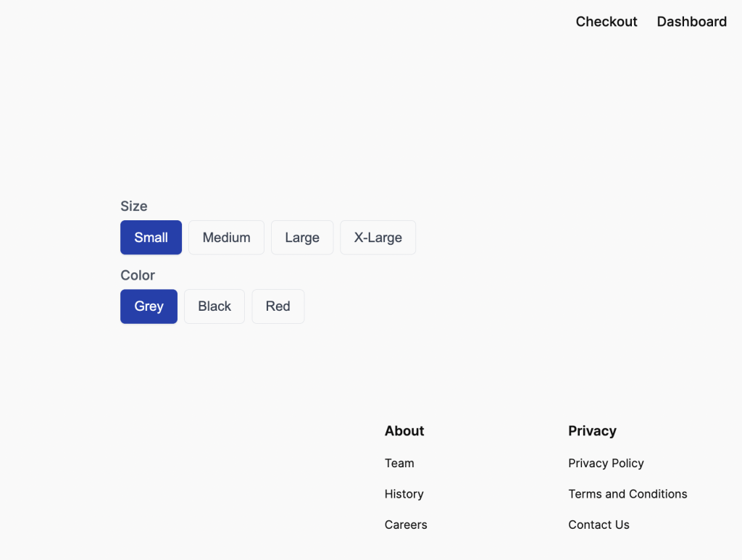This screenshot has height=560, width=742.
Task: Click the About footer heading
Action: click(x=404, y=431)
